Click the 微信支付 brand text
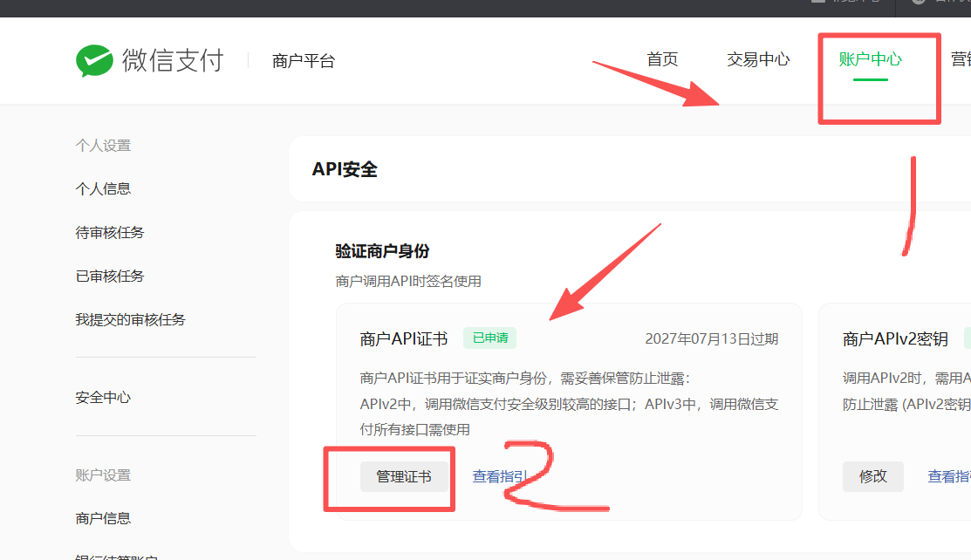 pos(173,60)
